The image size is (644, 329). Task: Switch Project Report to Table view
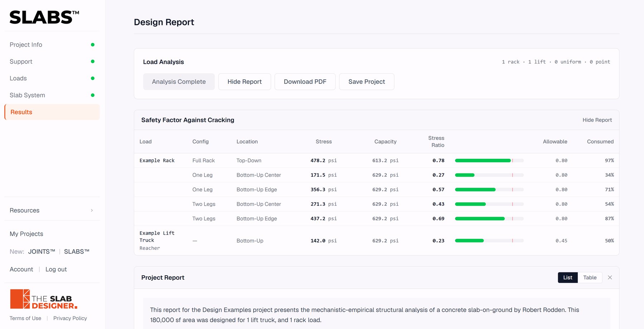(590, 278)
